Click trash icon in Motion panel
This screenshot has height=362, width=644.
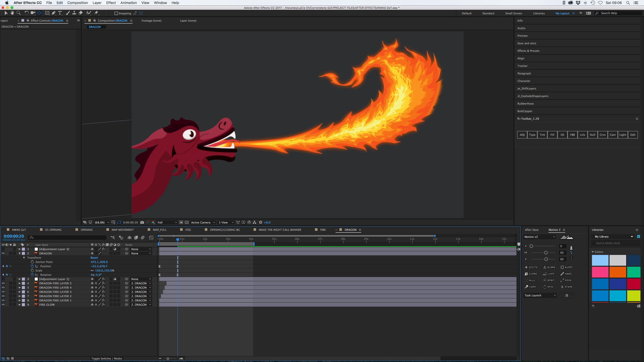pyautogui.click(x=567, y=295)
